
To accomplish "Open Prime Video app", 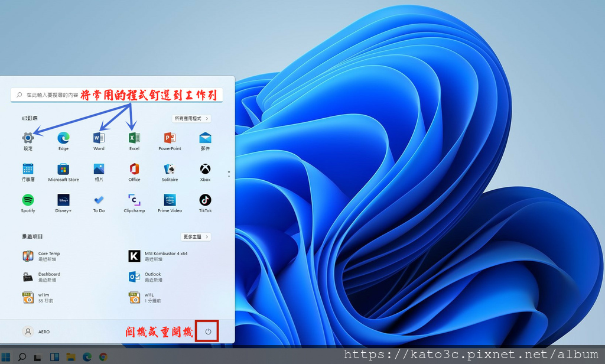I will [170, 203].
